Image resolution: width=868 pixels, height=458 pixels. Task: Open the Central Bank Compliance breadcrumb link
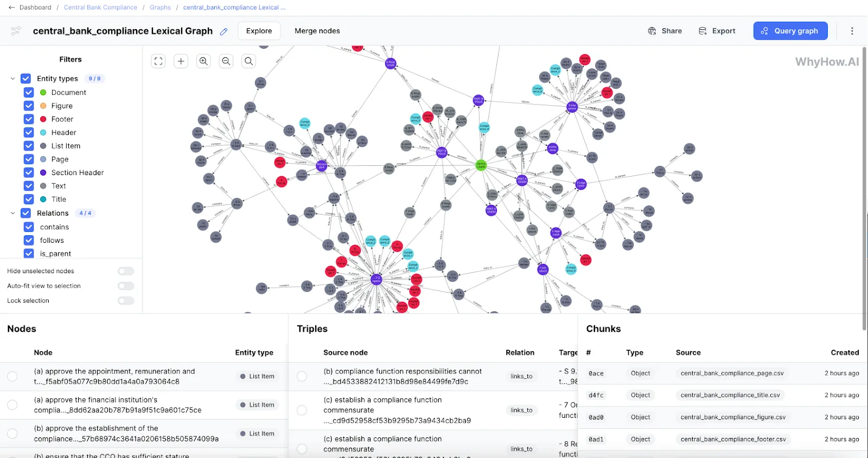coord(100,8)
